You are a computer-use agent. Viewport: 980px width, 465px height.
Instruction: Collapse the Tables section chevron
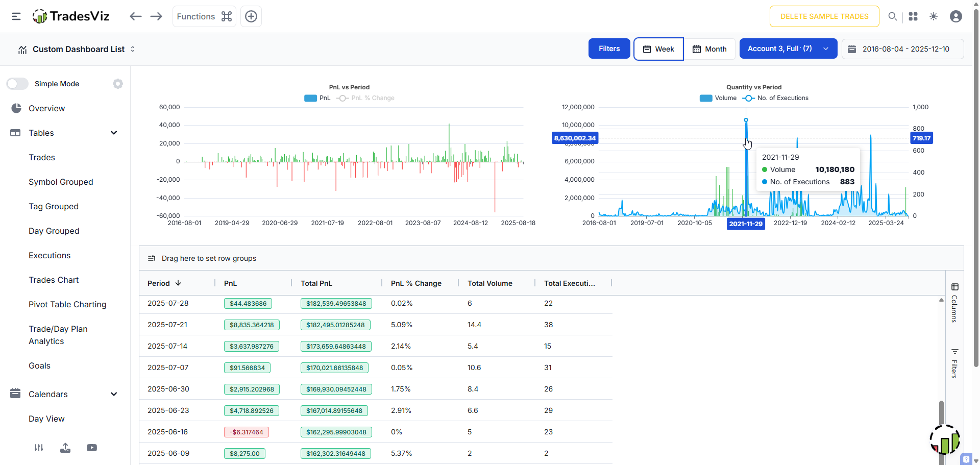114,133
